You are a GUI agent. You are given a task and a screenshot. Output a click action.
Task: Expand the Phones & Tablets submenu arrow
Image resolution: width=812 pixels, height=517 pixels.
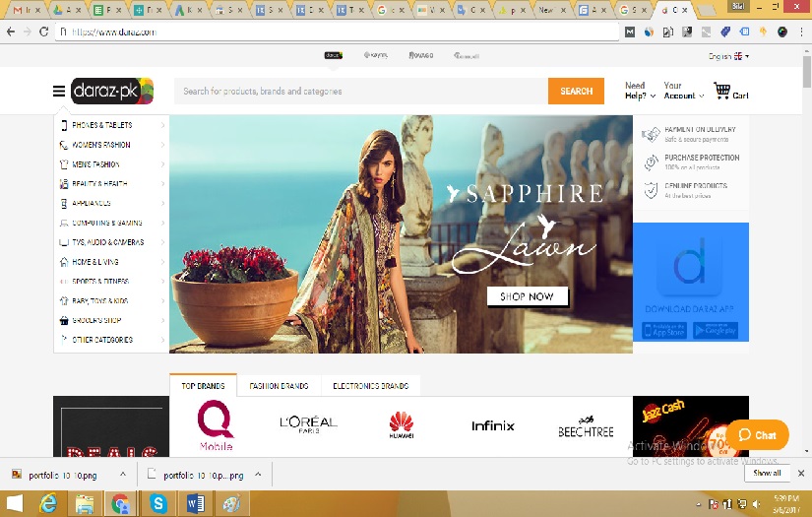[162, 125]
